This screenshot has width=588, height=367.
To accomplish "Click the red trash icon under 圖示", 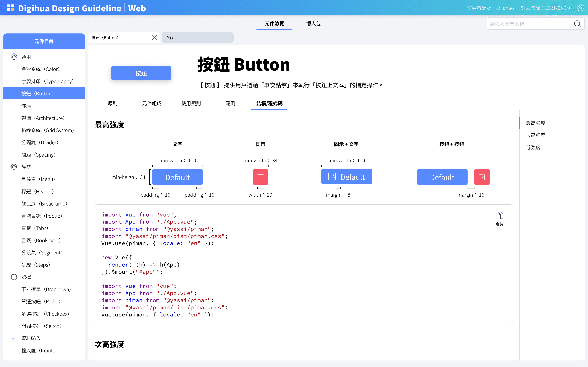I will pos(260,177).
